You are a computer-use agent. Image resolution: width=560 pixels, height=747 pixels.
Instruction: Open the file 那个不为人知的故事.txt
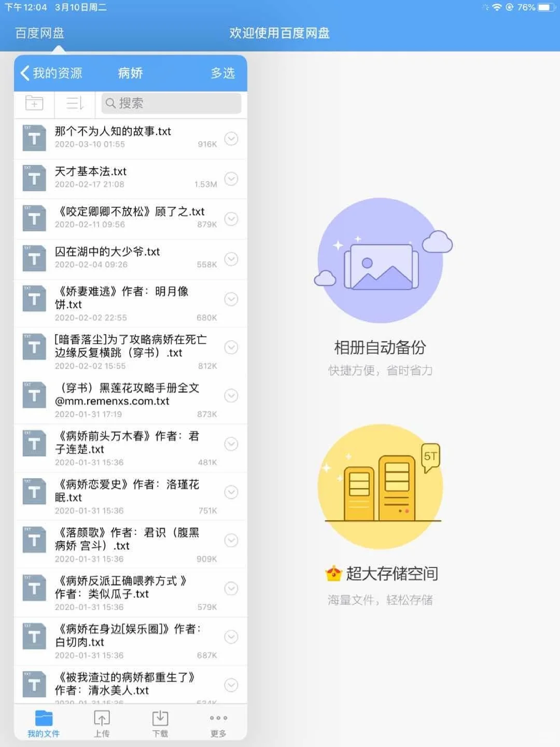131,139
